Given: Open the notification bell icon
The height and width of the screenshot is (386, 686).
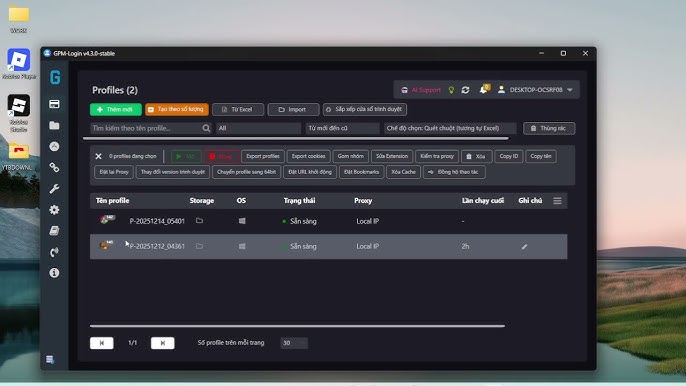Looking at the screenshot, I should coord(483,90).
